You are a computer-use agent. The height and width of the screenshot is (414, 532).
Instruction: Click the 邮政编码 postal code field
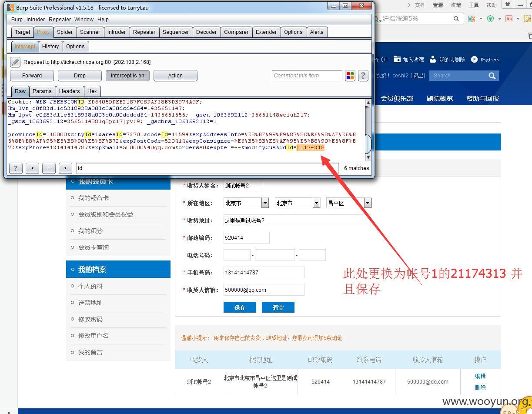point(247,238)
